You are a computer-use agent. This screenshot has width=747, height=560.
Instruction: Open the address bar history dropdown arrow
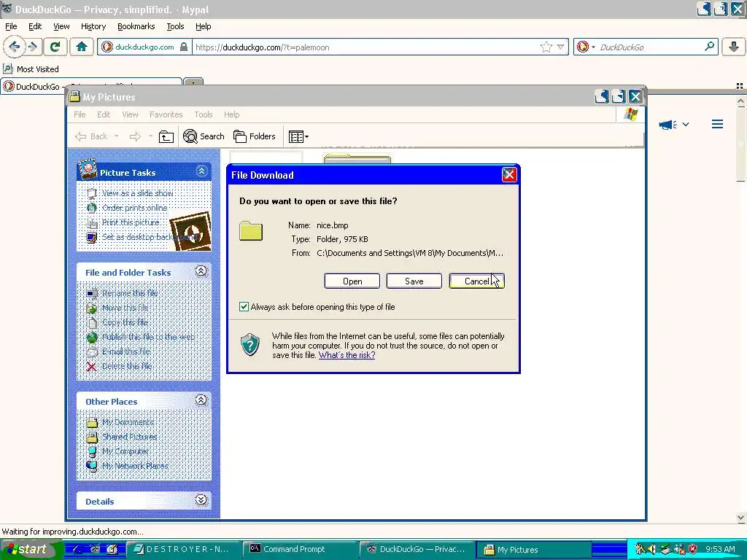561,47
